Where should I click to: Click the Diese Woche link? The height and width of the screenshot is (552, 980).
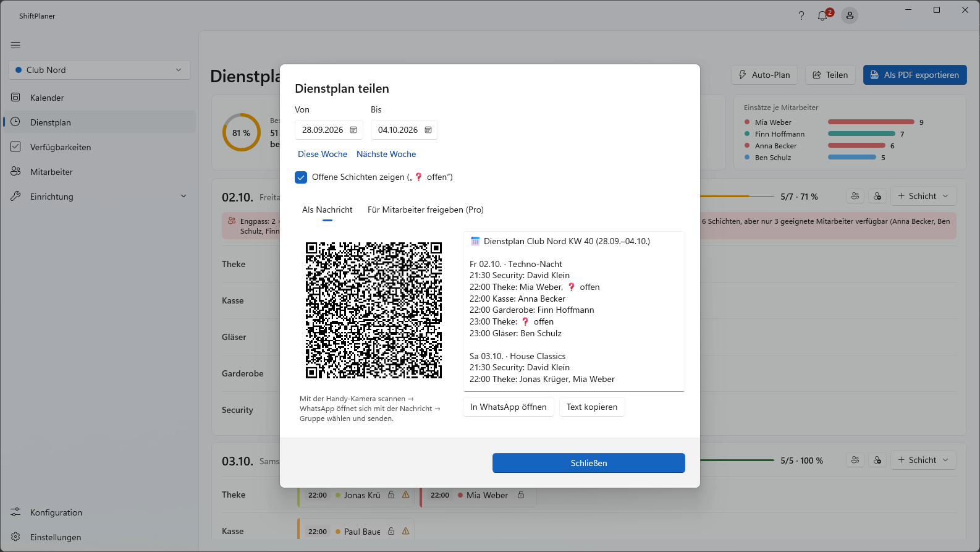point(323,154)
